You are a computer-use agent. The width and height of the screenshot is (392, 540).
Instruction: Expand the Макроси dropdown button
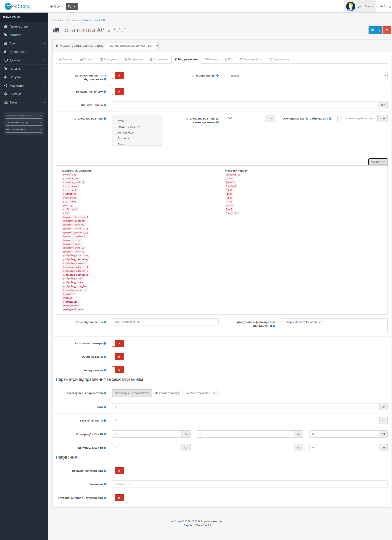(x=378, y=162)
